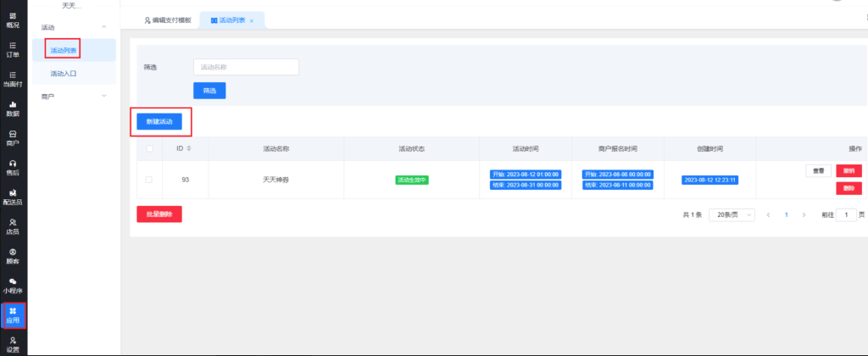Sort the table by ID column
The image size is (868, 356).
tap(188, 148)
